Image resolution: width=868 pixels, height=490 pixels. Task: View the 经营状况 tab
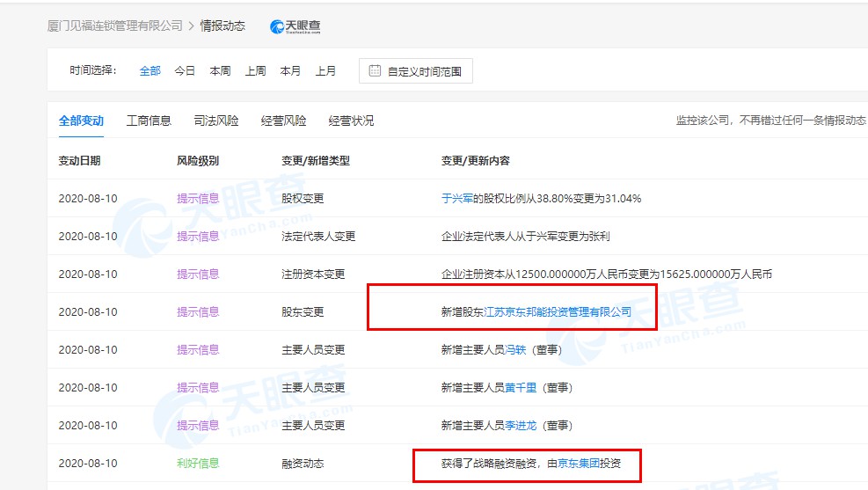click(351, 121)
